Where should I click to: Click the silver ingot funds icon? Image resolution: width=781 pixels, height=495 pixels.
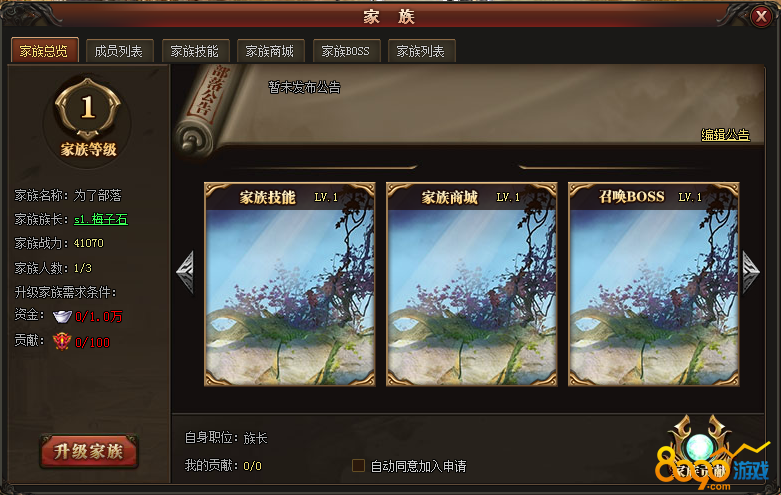pos(62,316)
